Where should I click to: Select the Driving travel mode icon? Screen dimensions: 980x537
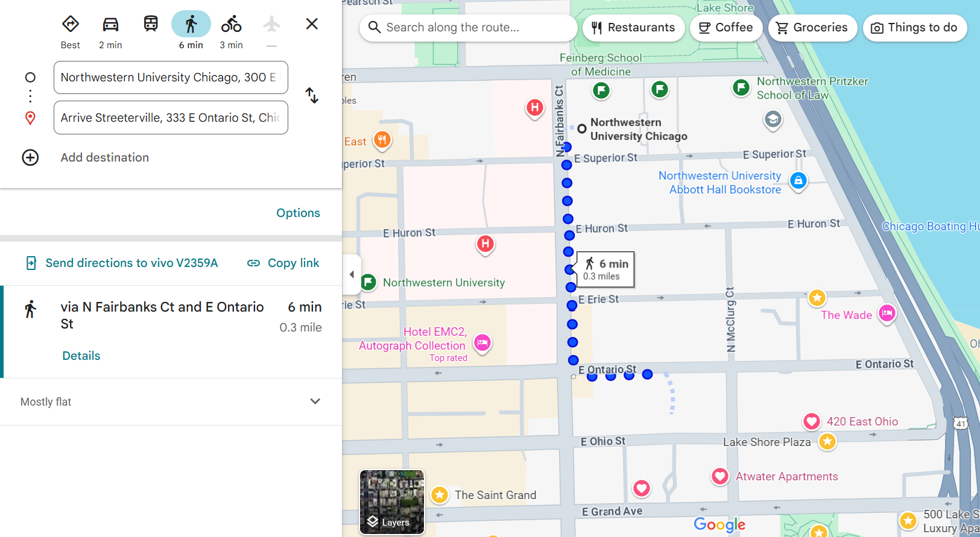[x=110, y=25]
